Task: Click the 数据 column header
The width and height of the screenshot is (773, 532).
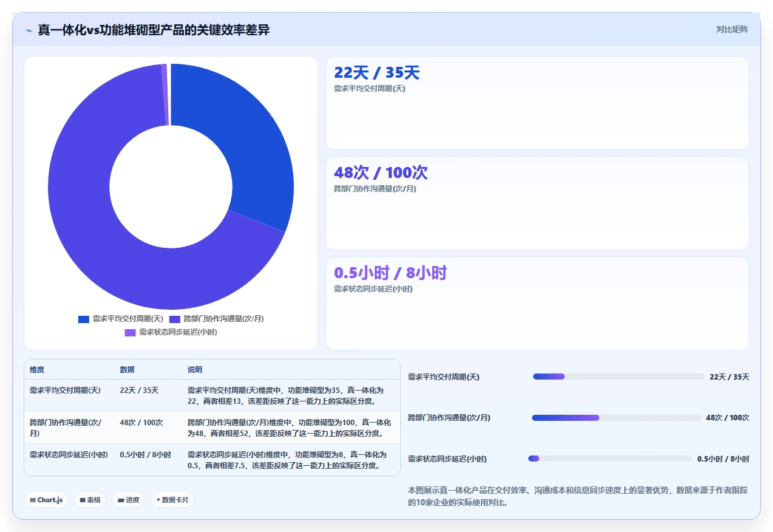Action: click(128, 370)
